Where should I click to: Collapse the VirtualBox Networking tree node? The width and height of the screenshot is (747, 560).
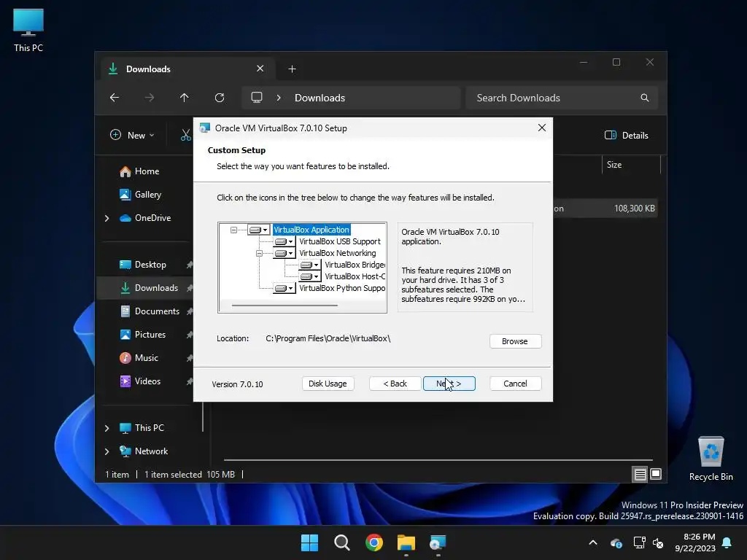click(259, 253)
